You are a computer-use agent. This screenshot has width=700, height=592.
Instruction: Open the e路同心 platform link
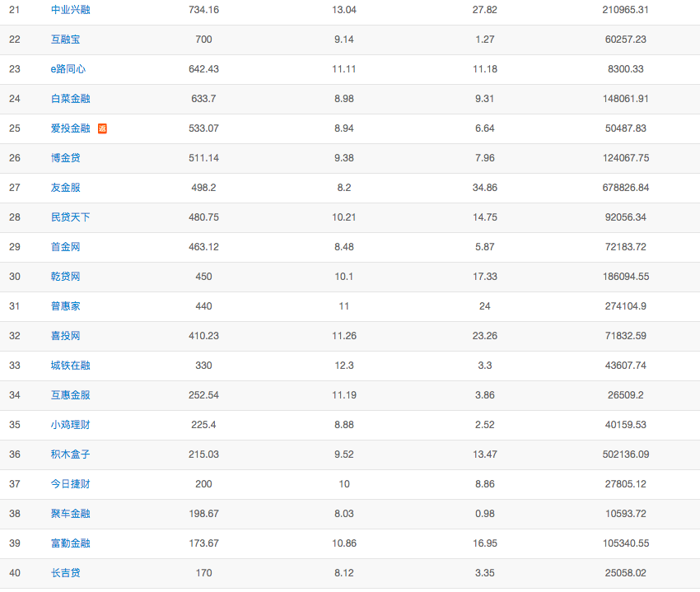pyautogui.click(x=68, y=69)
